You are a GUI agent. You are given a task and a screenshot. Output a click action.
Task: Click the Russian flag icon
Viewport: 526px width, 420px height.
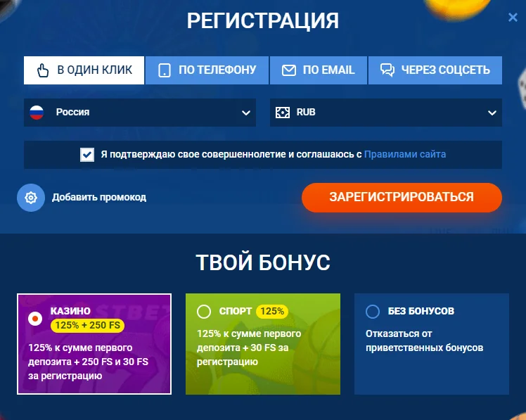click(x=37, y=113)
